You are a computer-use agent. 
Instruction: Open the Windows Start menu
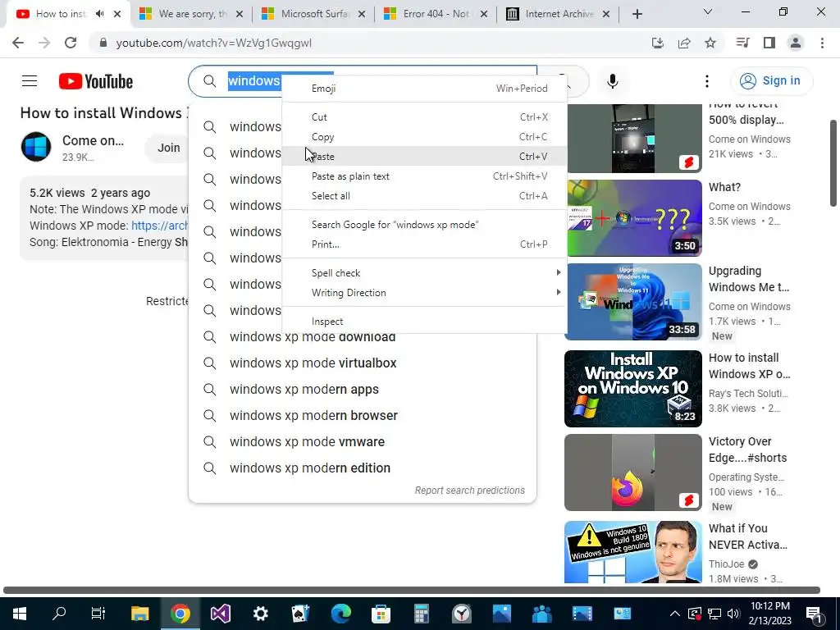[20, 614]
